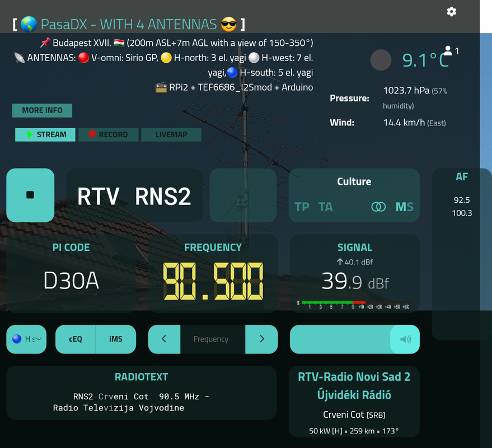Adjust the volume slider bar
Screen dimensions: 492x448
tap(354, 339)
